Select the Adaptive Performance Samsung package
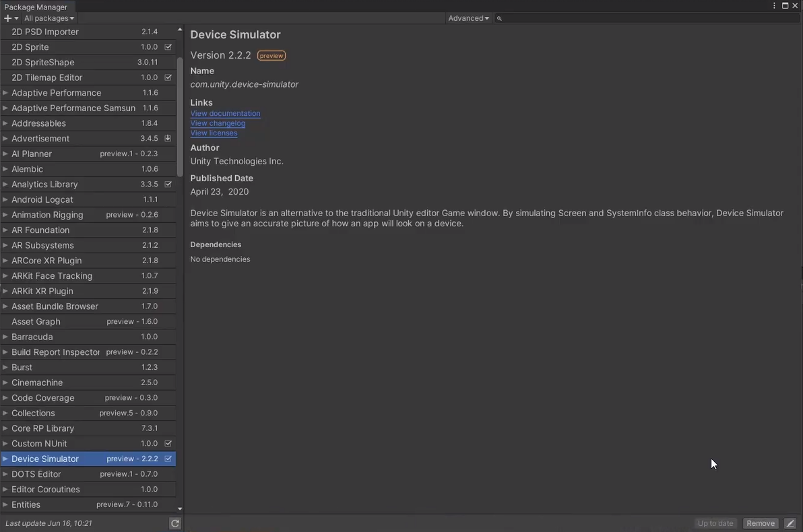Screen dimensions: 803x532 [88, 108]
